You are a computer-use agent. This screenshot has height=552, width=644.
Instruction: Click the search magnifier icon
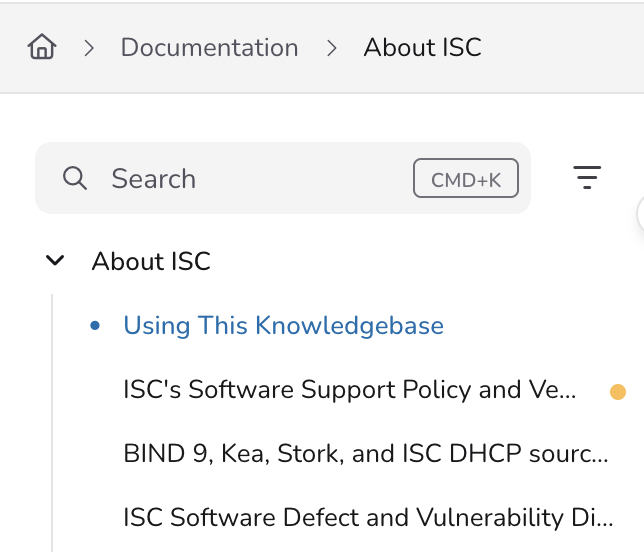point(75,178)
